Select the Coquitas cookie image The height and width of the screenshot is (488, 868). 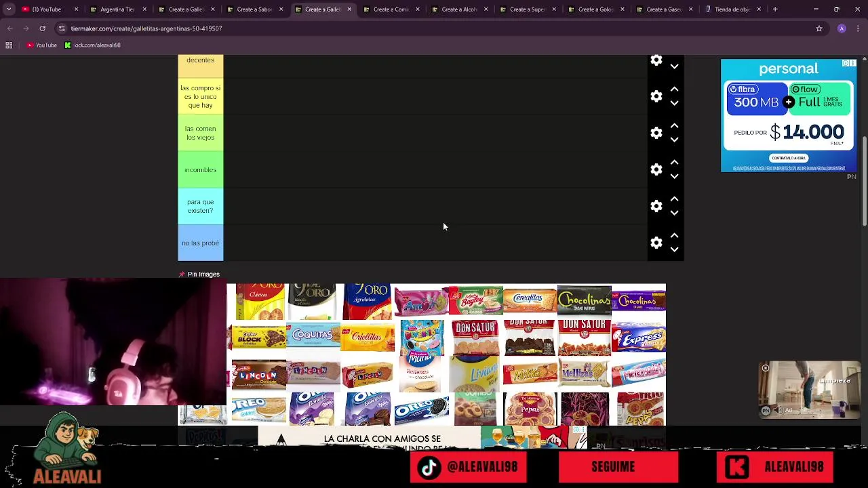coord(313,336)
